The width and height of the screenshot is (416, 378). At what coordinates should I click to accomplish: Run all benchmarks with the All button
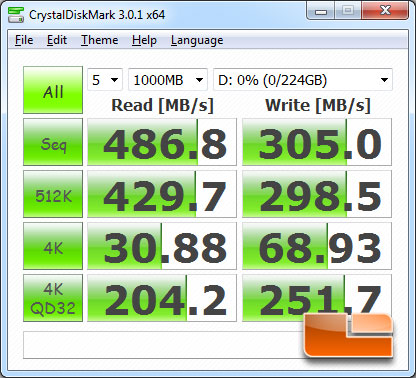53,90
